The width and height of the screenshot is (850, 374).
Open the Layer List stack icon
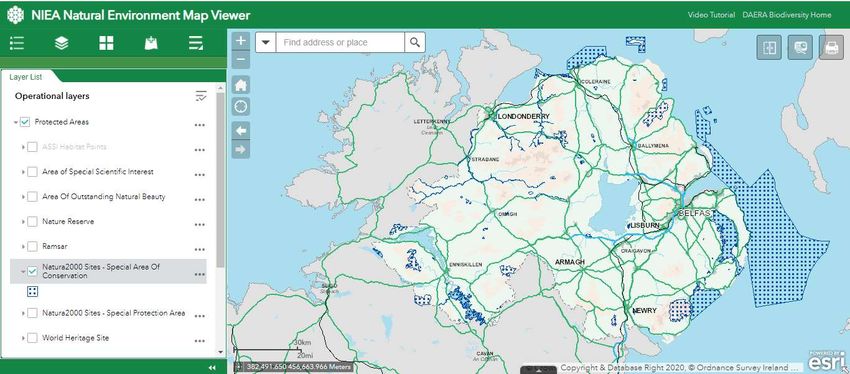click(x=61, y=43)
